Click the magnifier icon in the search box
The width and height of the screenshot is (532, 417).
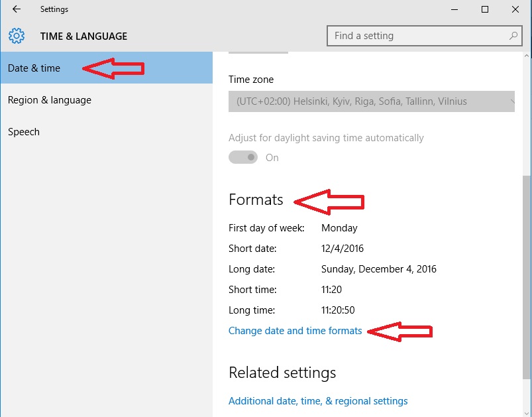[x=513, y=36]
